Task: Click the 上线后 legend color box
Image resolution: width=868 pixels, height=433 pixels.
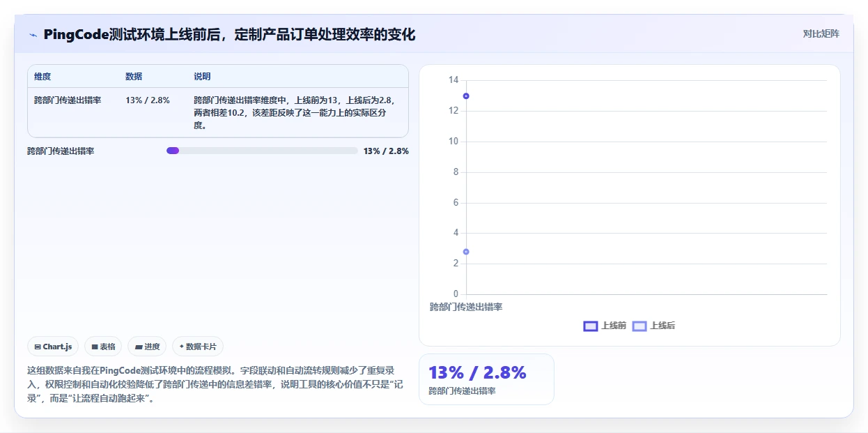Action: coord(640,326)
